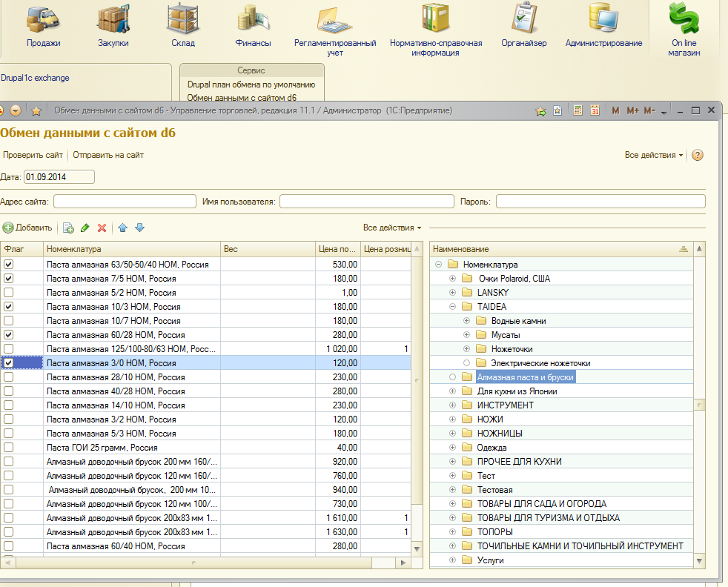Click the Отправить на сайт button
728x587 pixels.
(x=108, y=155)
